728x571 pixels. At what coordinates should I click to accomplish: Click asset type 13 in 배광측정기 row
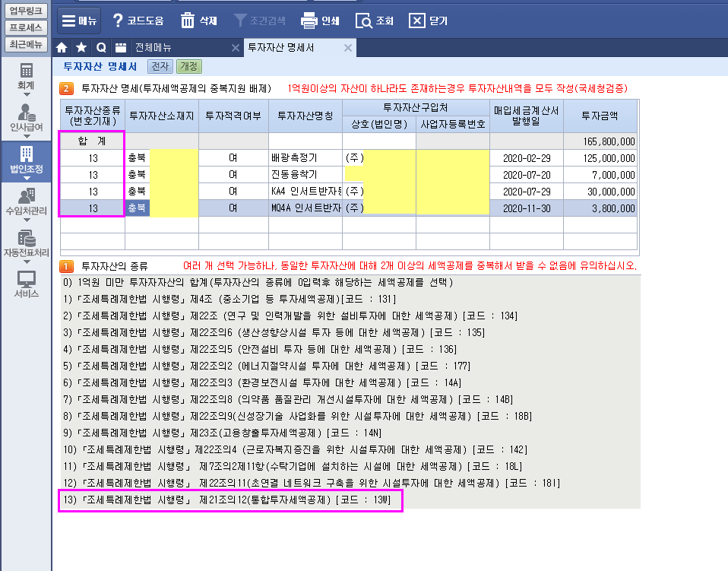coord(93,158)
